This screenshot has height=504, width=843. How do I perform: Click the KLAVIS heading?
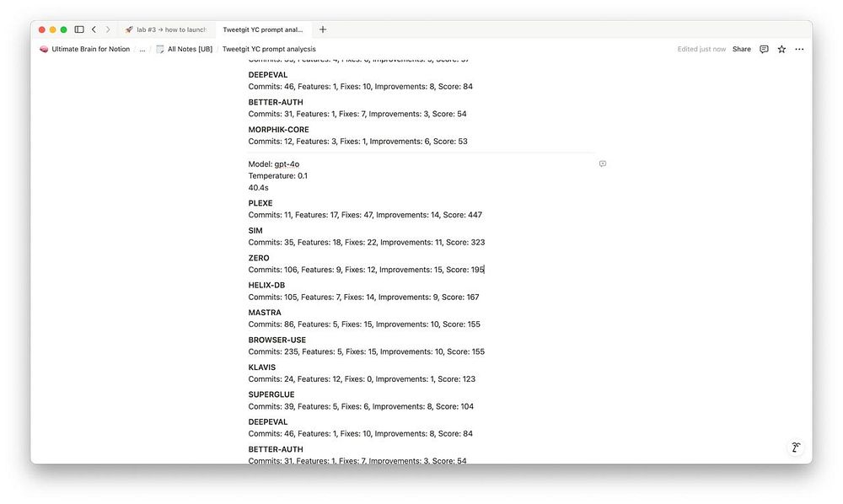tap(262, 367)
